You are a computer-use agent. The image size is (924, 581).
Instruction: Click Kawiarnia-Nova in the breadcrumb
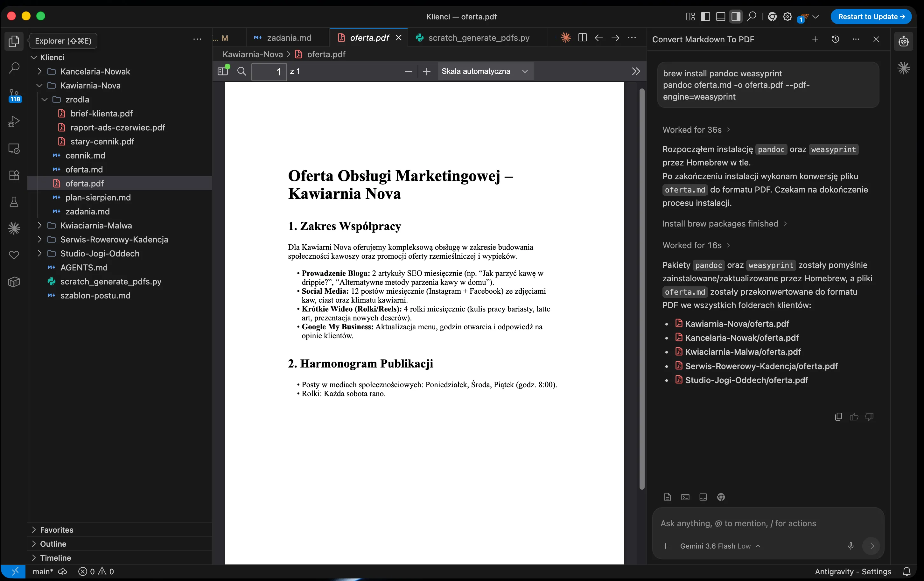(x=253, y=54)
